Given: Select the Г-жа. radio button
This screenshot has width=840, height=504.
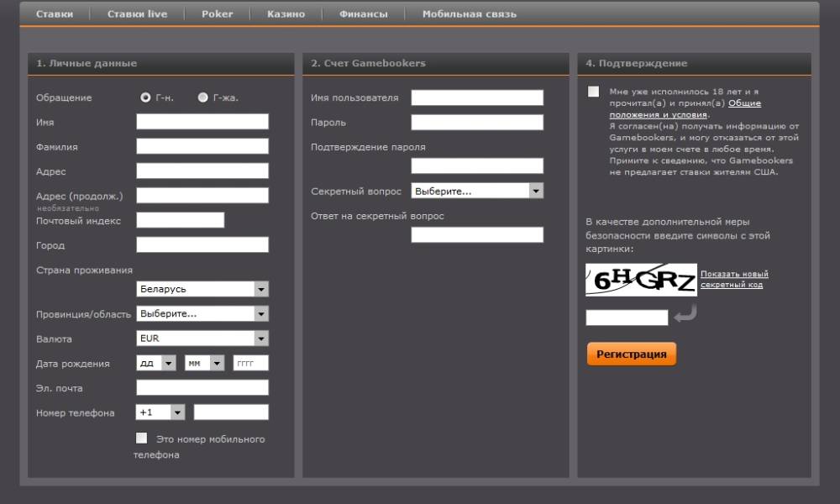Looking at the screenshot, I should (x=202, y=97).
